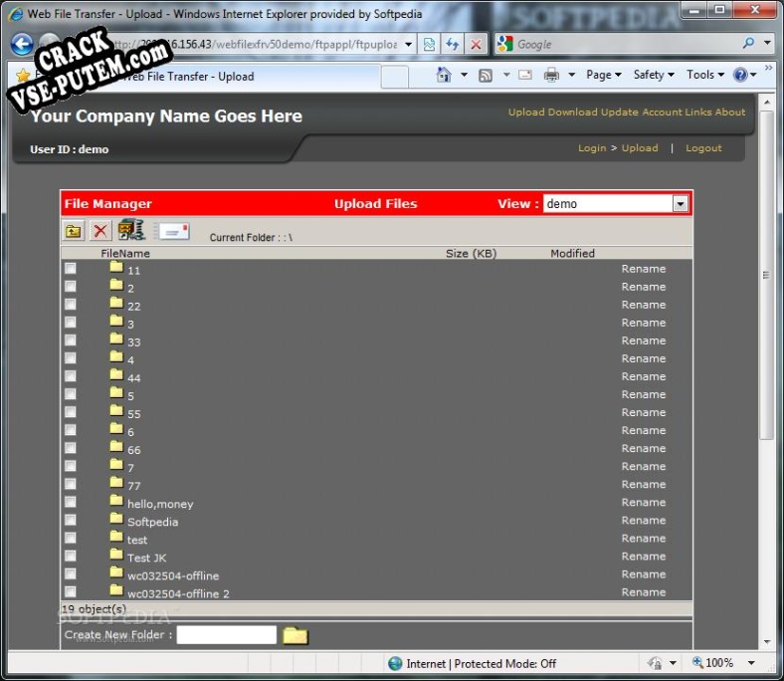Click the top navigation links row
This screenshot has width=784, height=681.
click(x=627, y=113)
